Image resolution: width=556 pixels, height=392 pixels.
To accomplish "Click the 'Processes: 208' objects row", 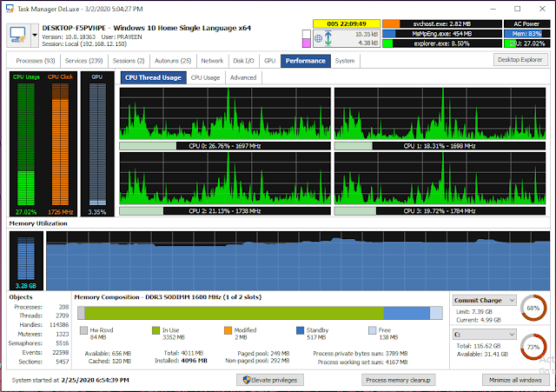I will point(41,307).
